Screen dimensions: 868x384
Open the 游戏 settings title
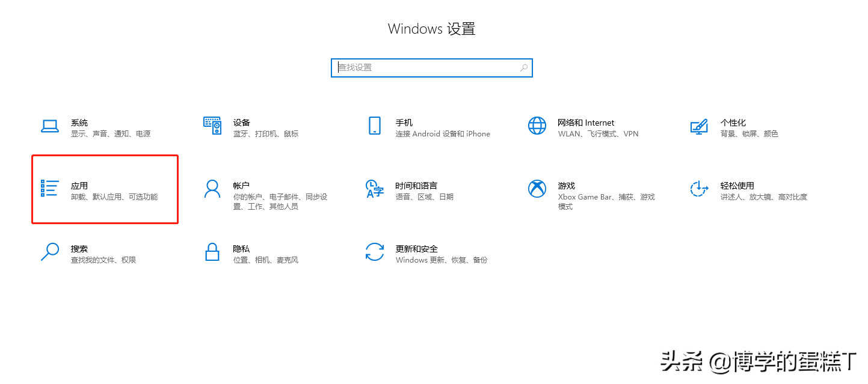[567, 186]
